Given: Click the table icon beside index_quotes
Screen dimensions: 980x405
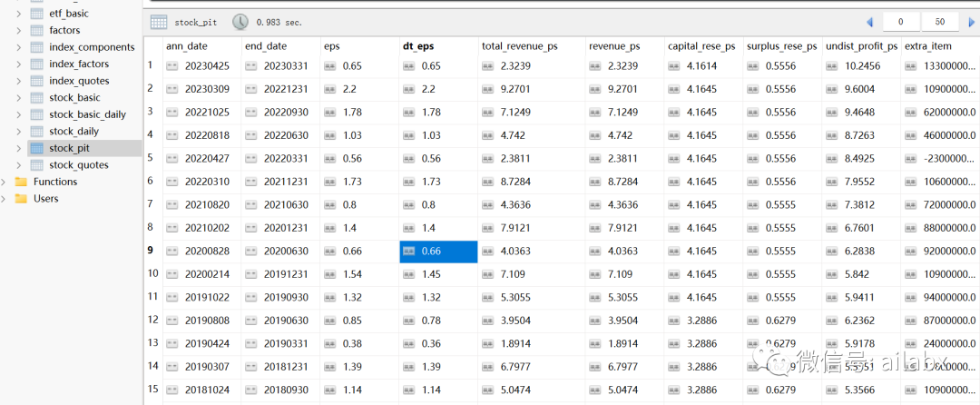Looking at the screenshot, I should tap(37, 81).
